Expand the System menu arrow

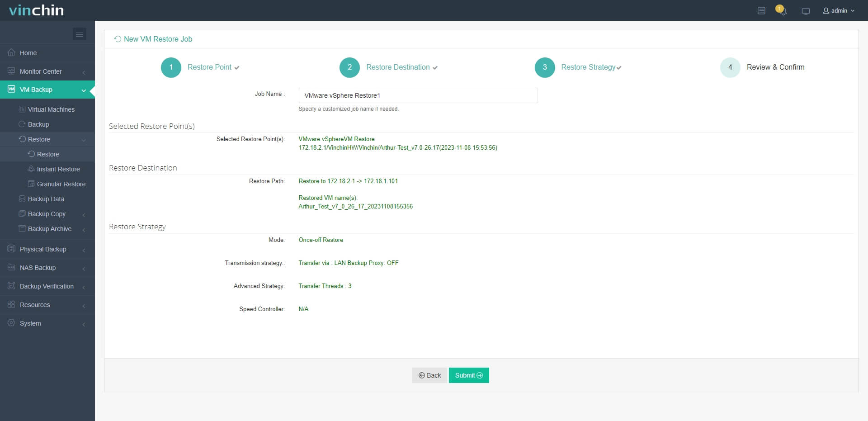tap(84, 324)
